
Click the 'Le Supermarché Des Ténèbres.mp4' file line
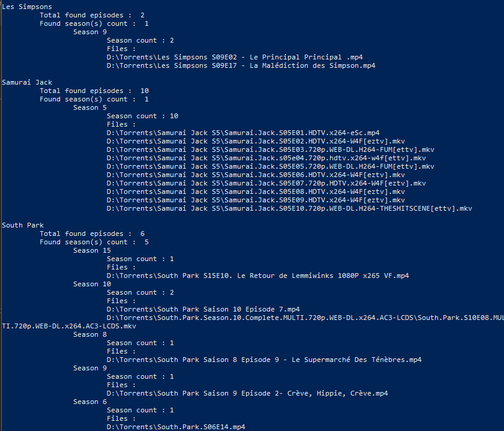pos(264,360)
